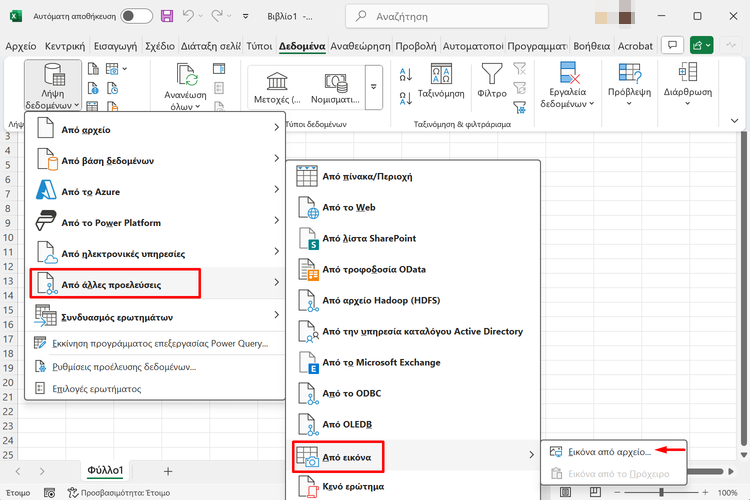Click the advanced filter icon
The image size is (750, 500).
(x=519, y=107)
